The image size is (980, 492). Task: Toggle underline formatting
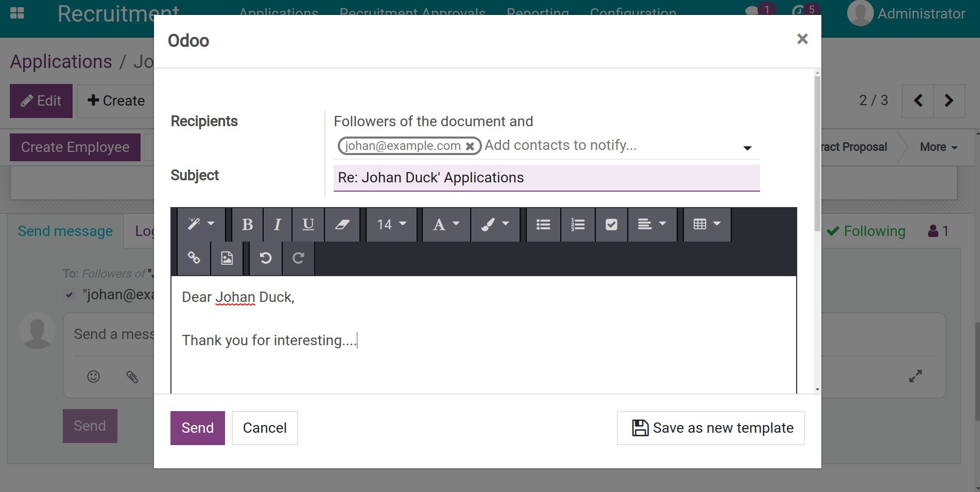tap(308, 225)
